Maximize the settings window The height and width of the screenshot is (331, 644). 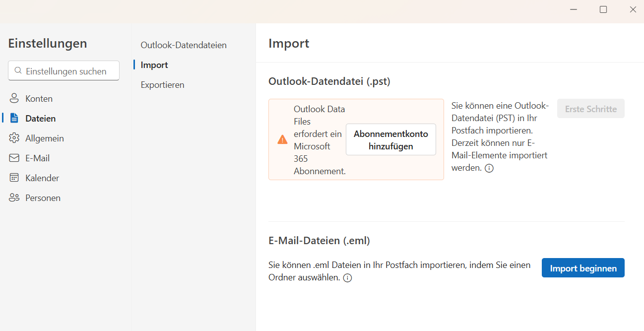coord(603,9)
